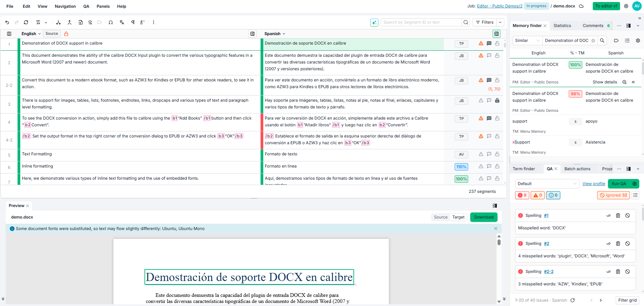Open the Filters dropdown arrow

coord(501,22)
